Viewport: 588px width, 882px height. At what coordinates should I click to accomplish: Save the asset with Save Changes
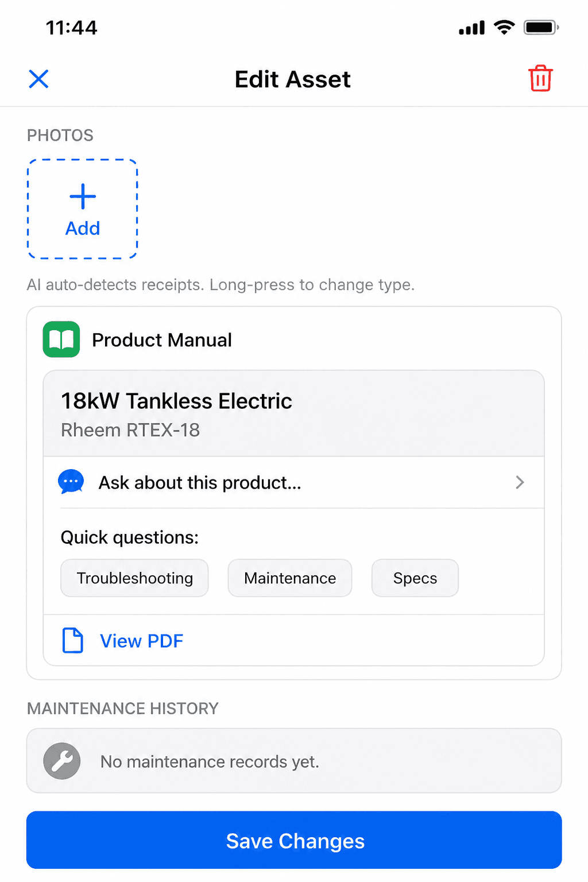[294, 840]
